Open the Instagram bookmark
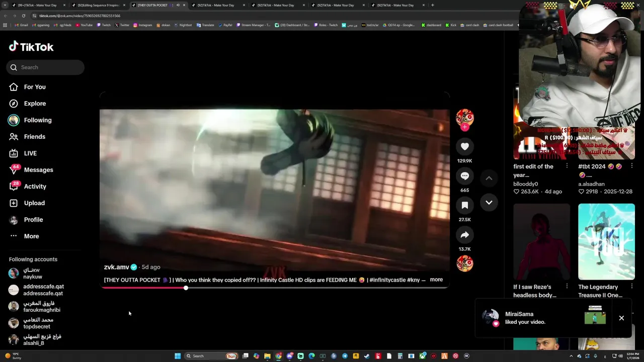The height and width of the screenshot is (362, 644). [x=142, y=25]
